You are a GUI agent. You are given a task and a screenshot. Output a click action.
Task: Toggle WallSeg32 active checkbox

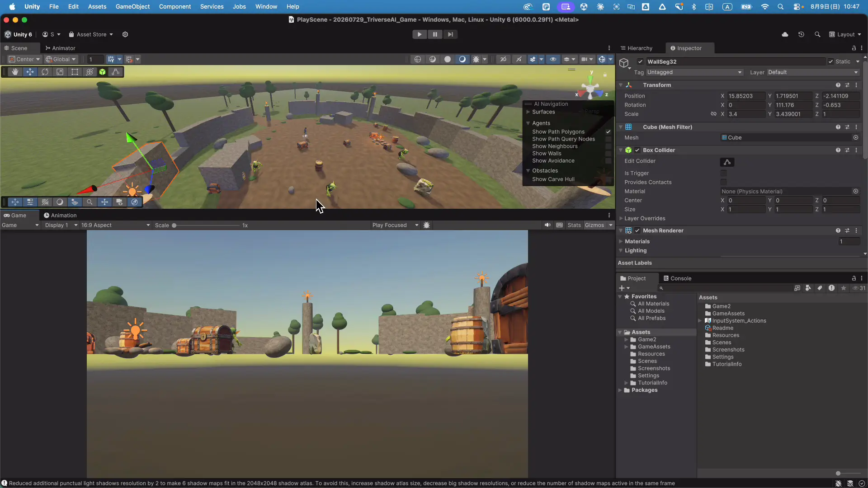tap(640, 61)
